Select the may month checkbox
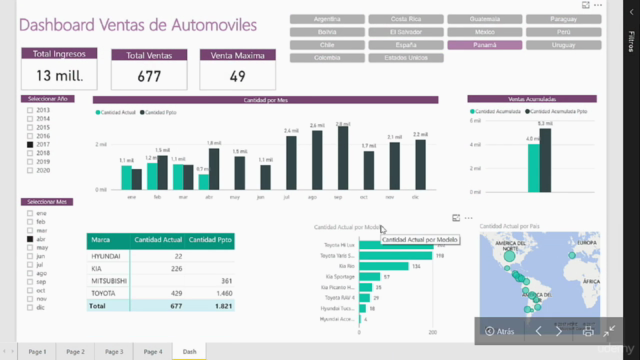The image size is (640, 360). click(30, 247)
